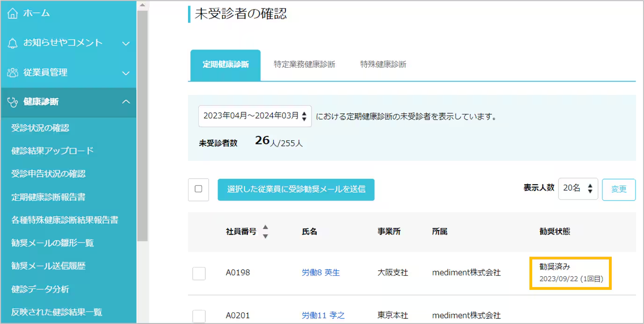The image size is (644, 324).
Task: Open the 2023年04月～2024年03月 period dropdown
Action: (255, 116)
